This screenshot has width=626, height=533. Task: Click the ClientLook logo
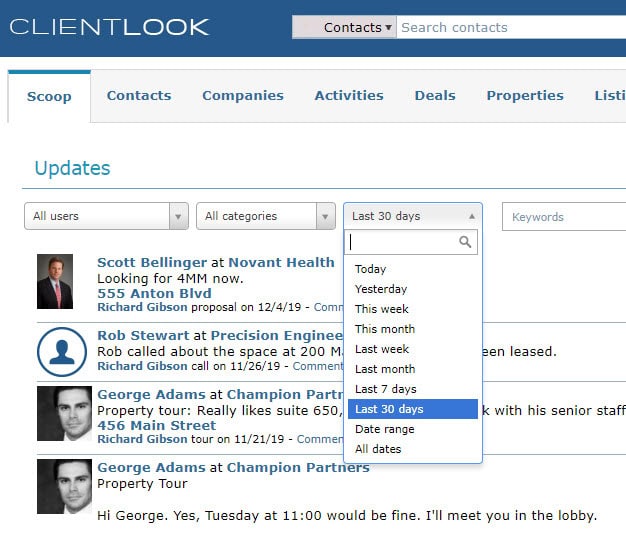click(109, 27)
